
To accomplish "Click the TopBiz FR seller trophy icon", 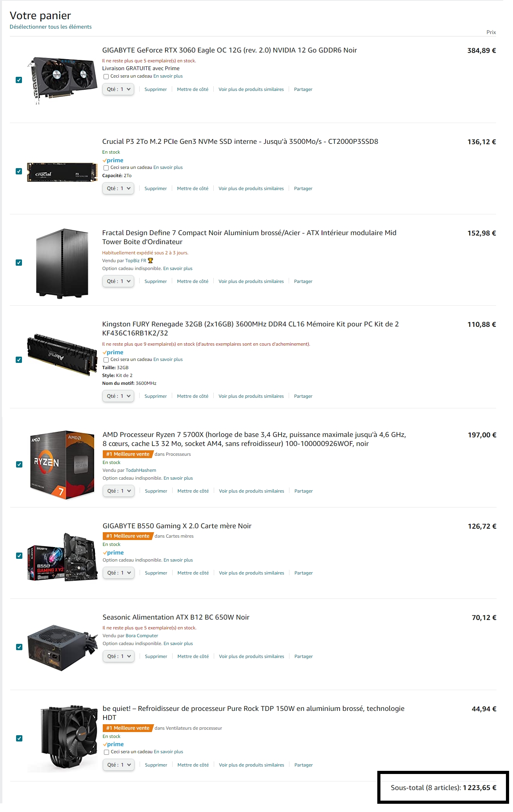I will (150, 261).
